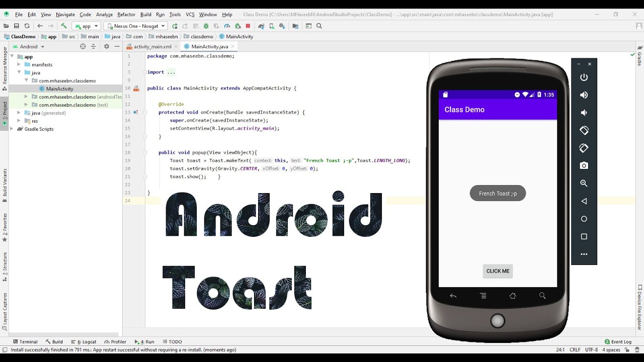Expand the res folder
Screen dimensions: 644x362
coord(19,121)
